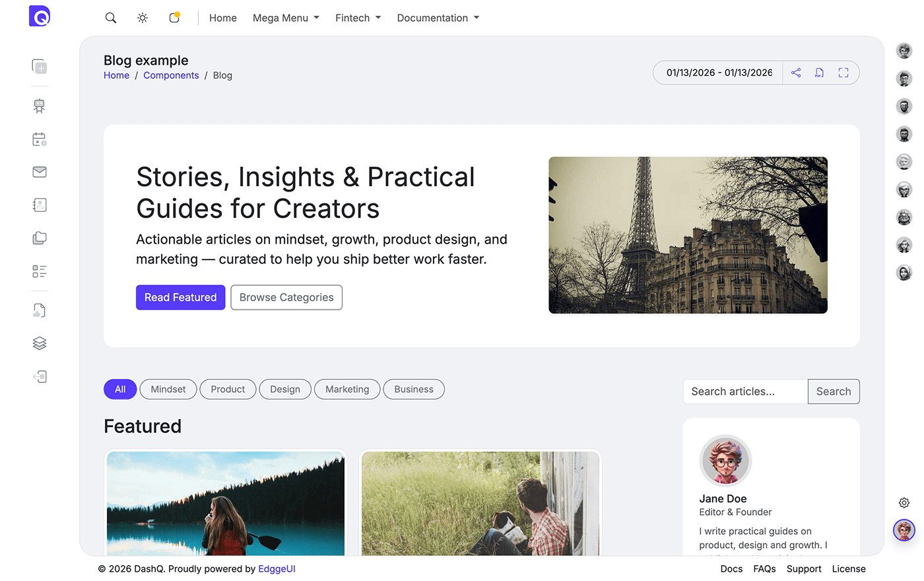Select the Marketing filter tab
The height and width of the screenshot is (581, 924).
(347, 390)
